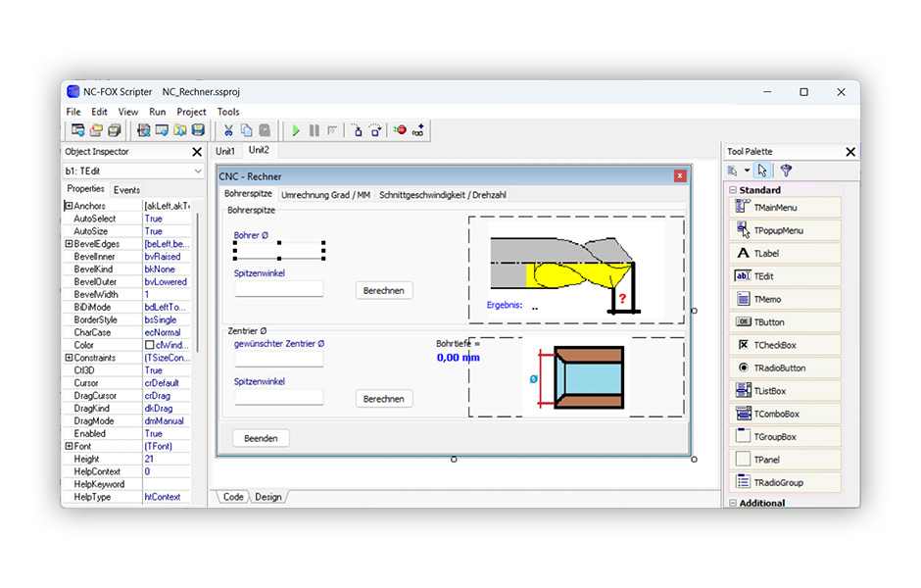Expand the Anchors property

[69, 206]
